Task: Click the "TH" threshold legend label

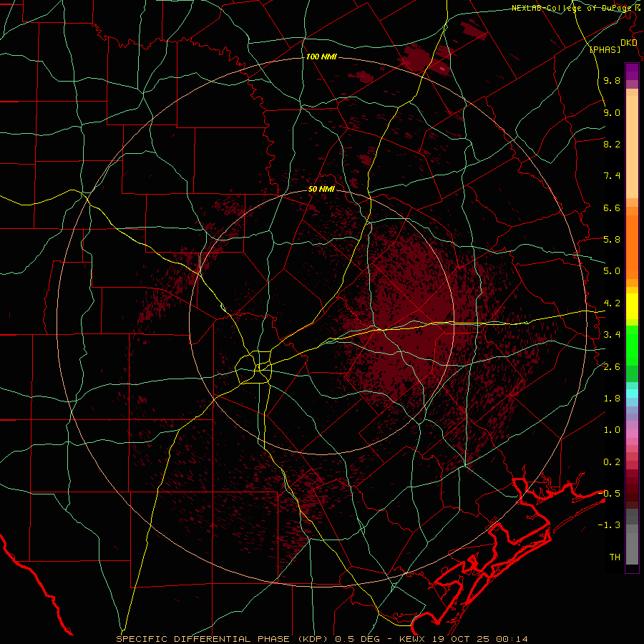Action: point(615,557)
